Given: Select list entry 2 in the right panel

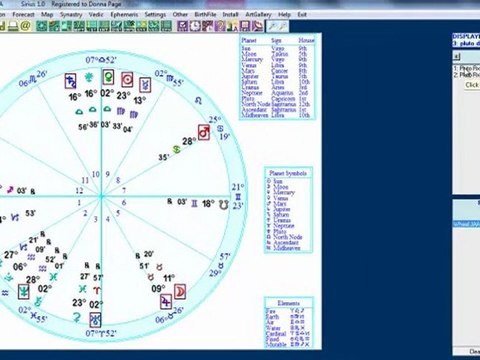Looking at the screenshot, I should tap(466, 75).
